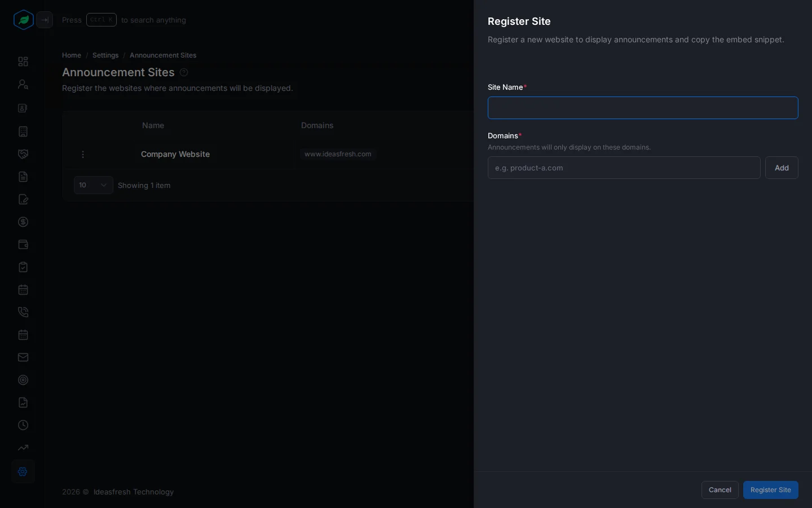This screenshot has height=508, width=812.
Task: Click the Add domain button
Action: tap(782, 168)
